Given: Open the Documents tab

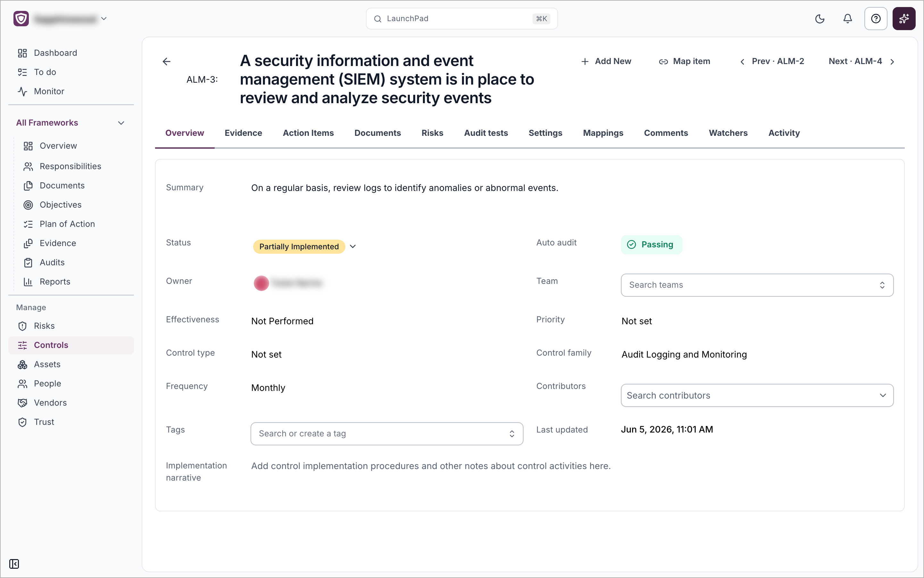Looking at the screenshot, I should pyautogui.click(x=378, y=133).
